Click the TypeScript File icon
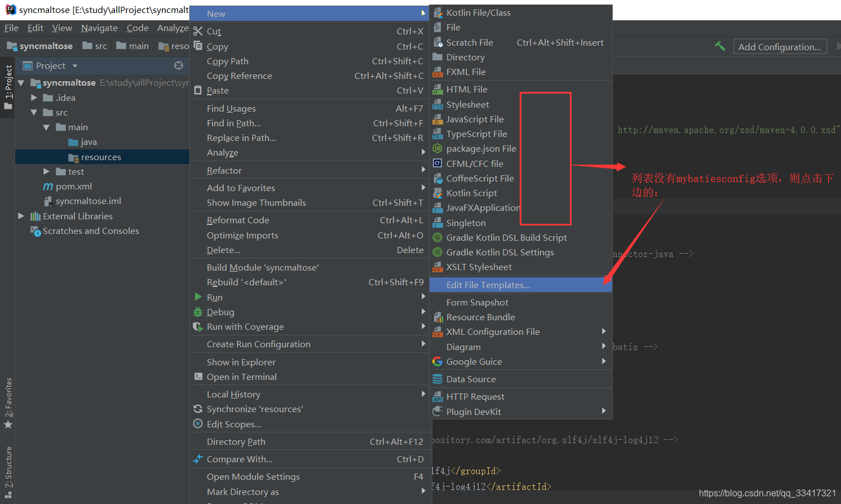This screenshot has height=504, width=841. tap(438, 134)
